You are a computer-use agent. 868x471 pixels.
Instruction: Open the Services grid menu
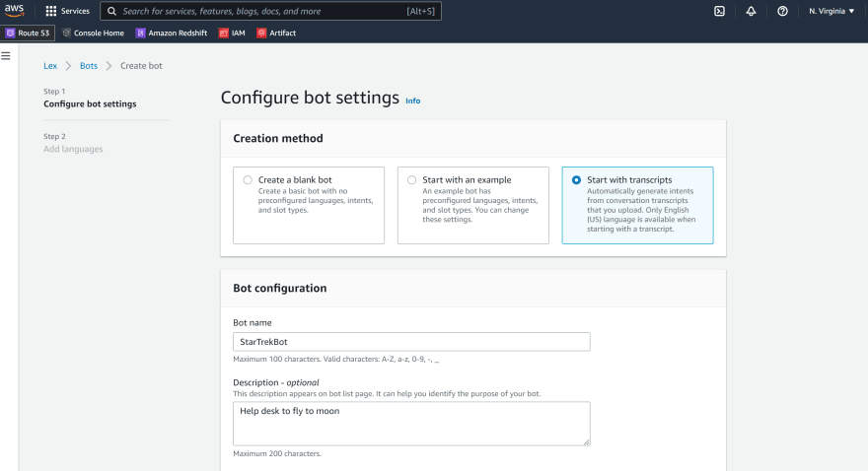(51, 11)
